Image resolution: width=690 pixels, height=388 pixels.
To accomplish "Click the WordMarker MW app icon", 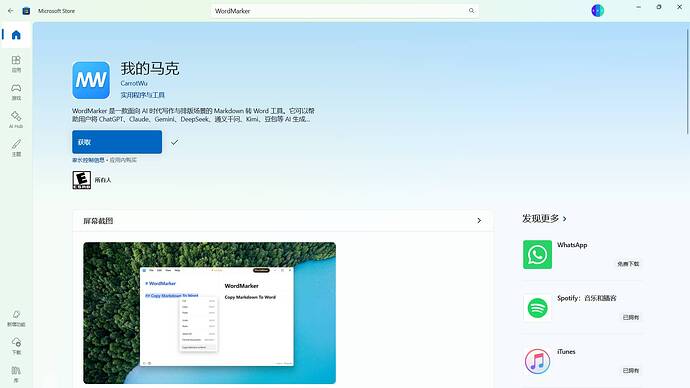I will click(x=91, y=80).
